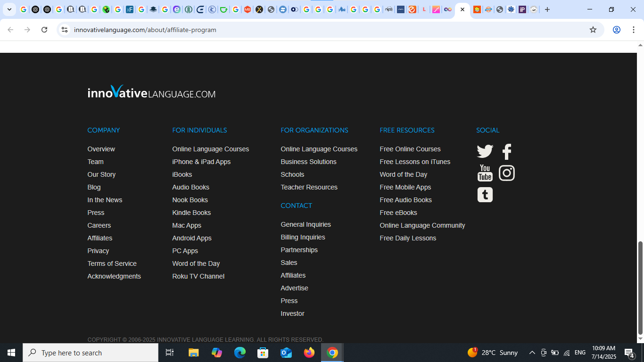The width and height of the screenshot is (644, 362).
Task: Open the Chrome three-dot menu
Action: [634, 30]
